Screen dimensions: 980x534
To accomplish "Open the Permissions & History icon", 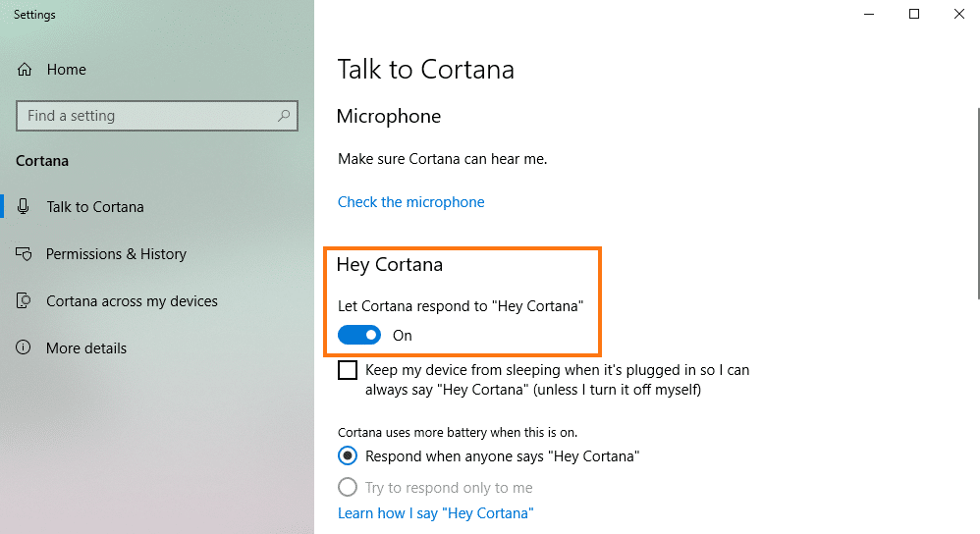I will tap(24, 253).
